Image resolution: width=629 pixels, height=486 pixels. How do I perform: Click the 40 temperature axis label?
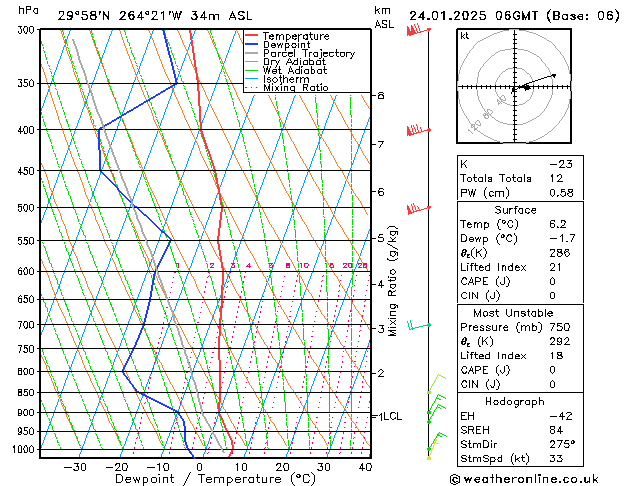(x=365, y=467)
